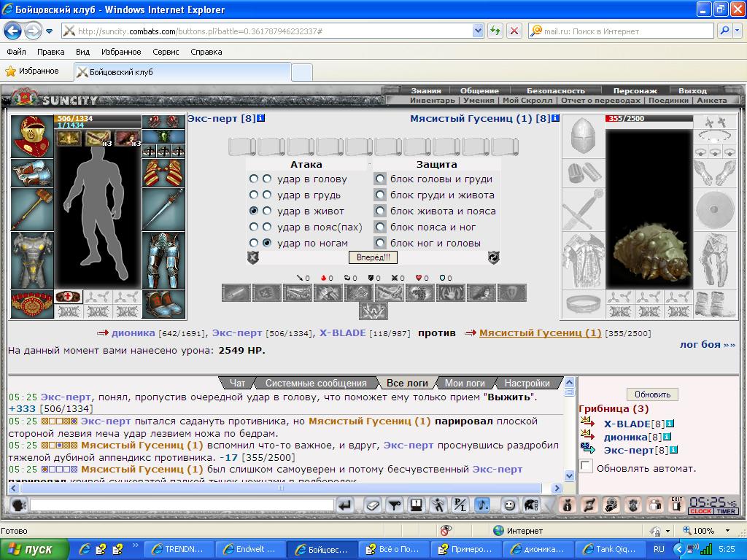This screenshot has width=747, height=560.
Task: Open the smiley emoticons icon
Action: pos(509,505)
